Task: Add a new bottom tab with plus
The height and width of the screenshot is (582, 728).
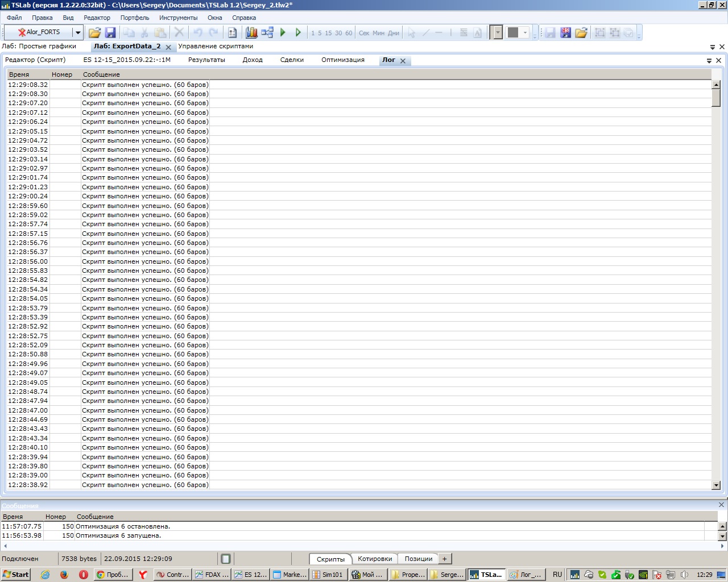Action: point(445,559)
